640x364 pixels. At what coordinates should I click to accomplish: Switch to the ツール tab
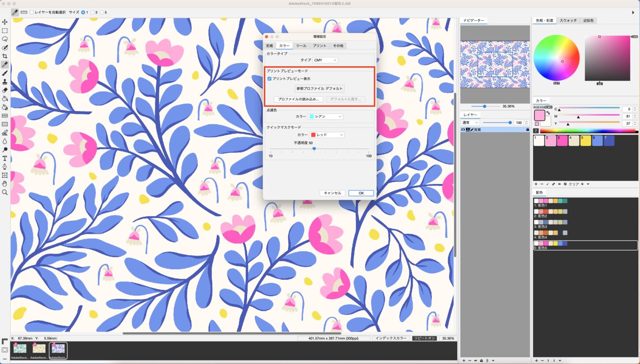tap(301, 46)
